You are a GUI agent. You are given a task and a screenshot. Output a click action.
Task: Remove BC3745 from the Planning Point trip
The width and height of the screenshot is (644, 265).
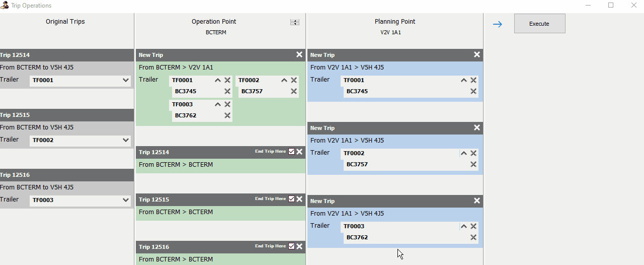pos(473,91)
